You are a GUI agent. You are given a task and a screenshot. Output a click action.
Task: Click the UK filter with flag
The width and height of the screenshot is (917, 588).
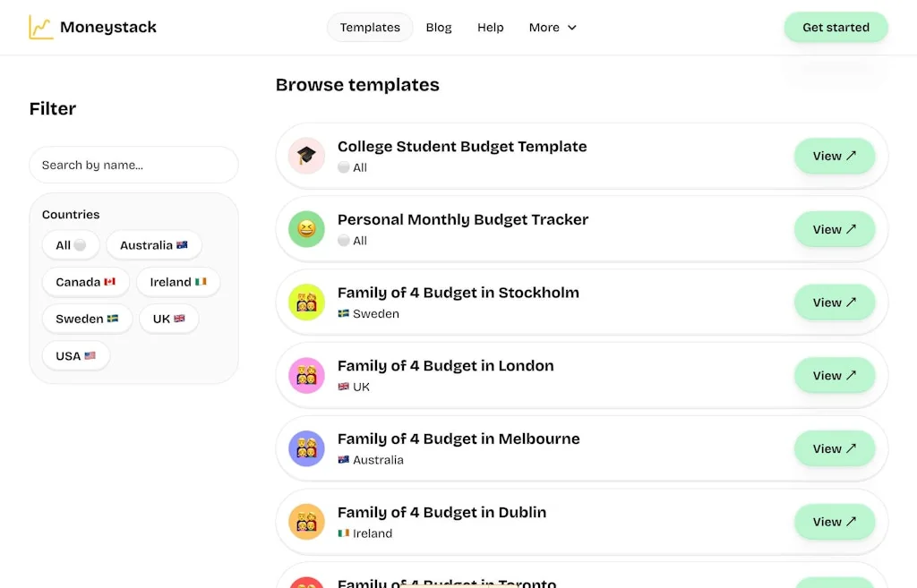tap(168, 319)
